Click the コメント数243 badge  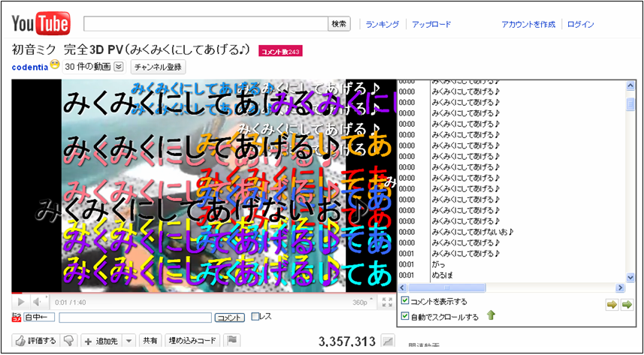(x=280, y=51)
